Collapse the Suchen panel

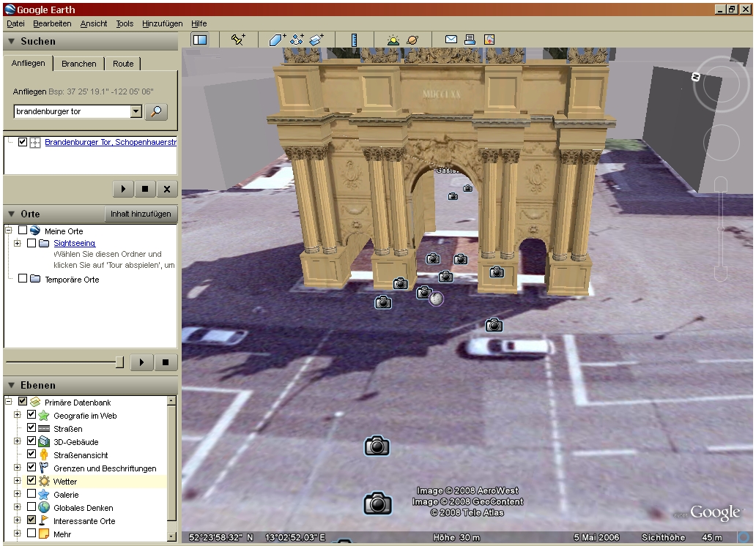coord(11,42)
